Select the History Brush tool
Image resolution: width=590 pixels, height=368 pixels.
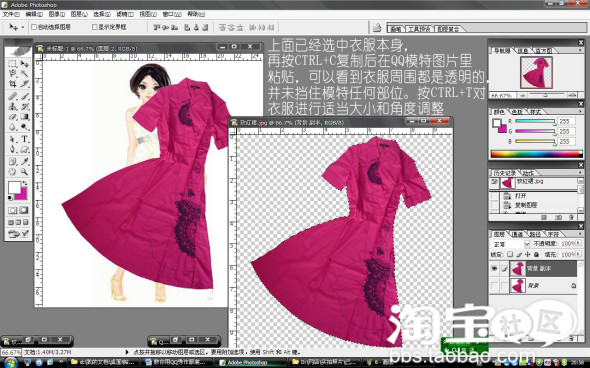click(x=24, y=106)
